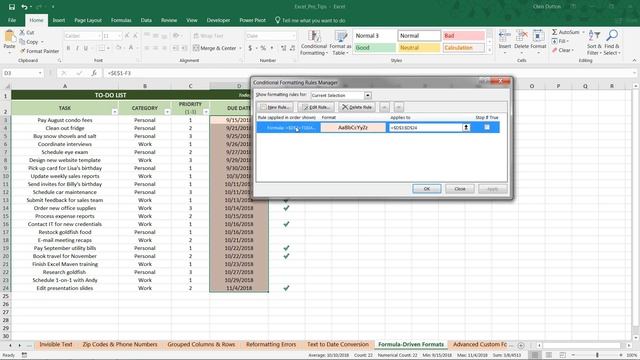Click the formula bar input
This screenshot has height=360, width=640.
coord(367,73)
